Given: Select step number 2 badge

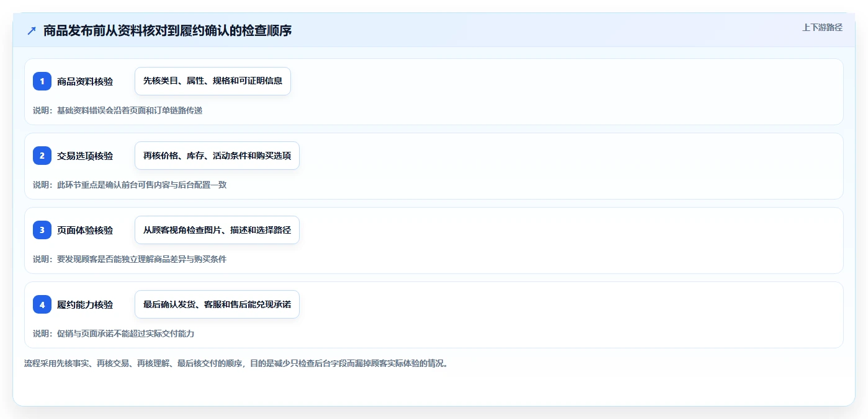Looking at the screenshot, I should click(x=42, y=156).
